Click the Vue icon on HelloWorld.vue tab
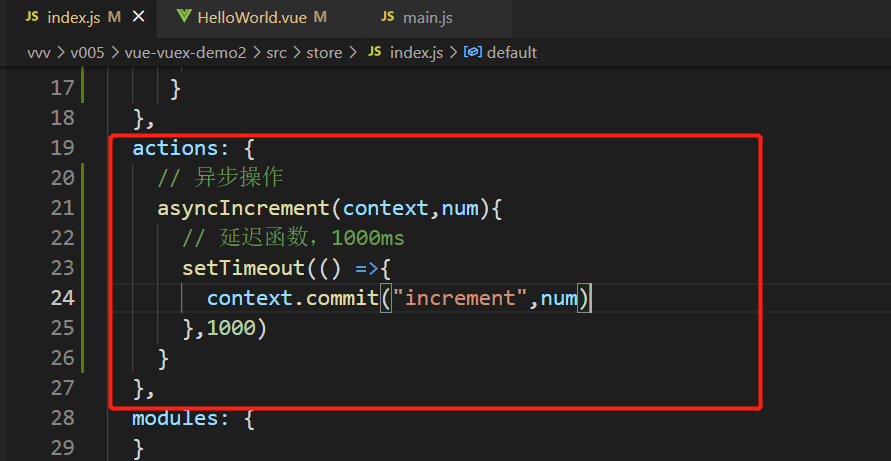 click(184, 17)
